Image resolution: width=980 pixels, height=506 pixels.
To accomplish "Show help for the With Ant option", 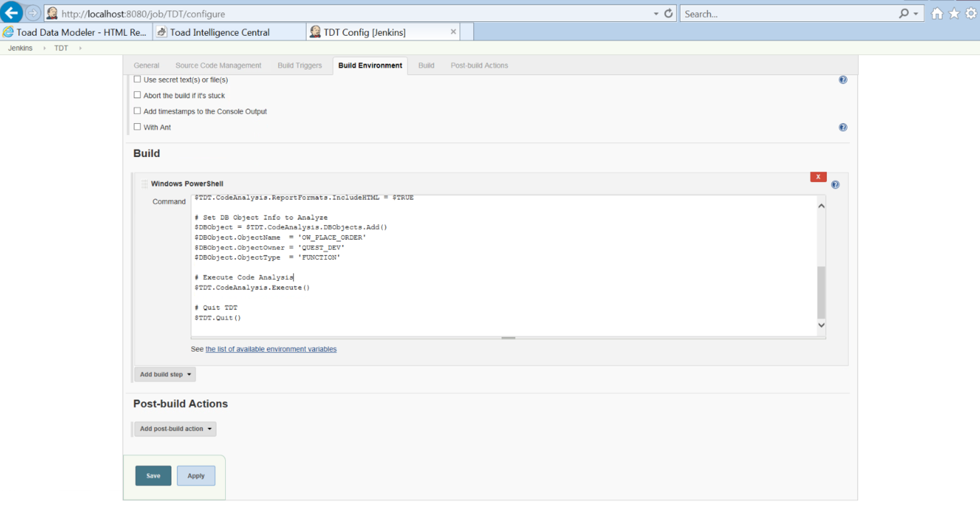I will tap(842, 127).
